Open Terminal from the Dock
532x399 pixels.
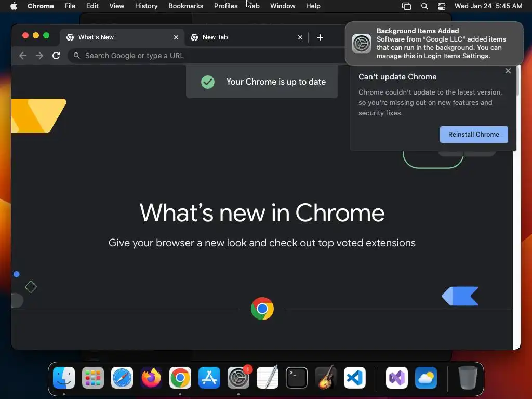pos(297,378)
